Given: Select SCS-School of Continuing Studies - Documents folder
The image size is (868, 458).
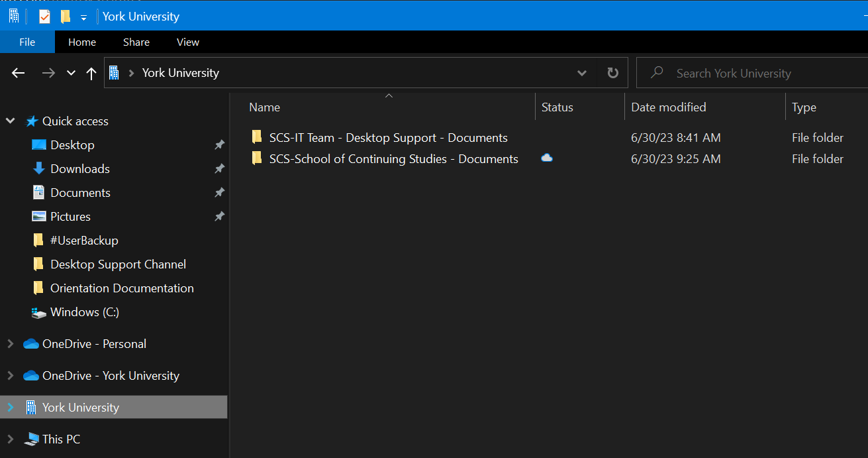Looking at the screenshot, I should point(394,159).
